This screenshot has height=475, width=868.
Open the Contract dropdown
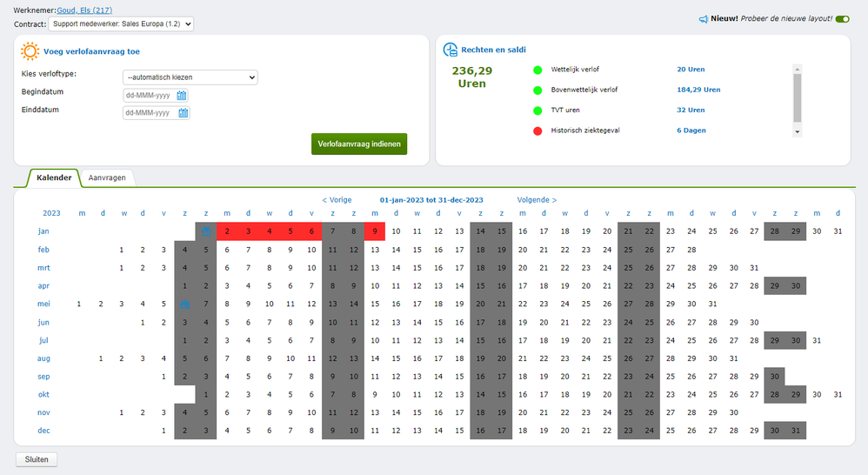tap(121, 23)
